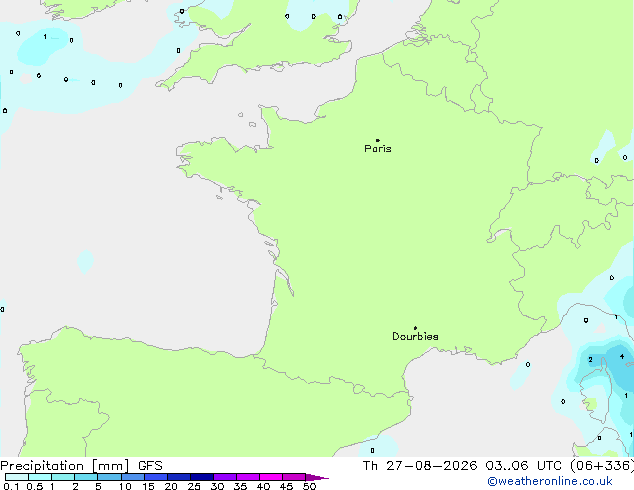Click precipitation value '4' near Corsica
634x490 pixels.
(622, 357)
